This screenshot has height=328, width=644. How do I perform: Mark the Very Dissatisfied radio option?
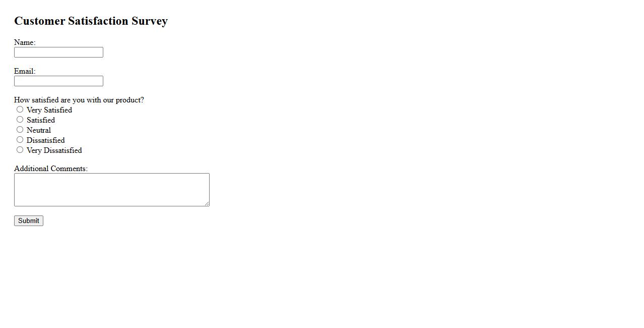[20, 150]
